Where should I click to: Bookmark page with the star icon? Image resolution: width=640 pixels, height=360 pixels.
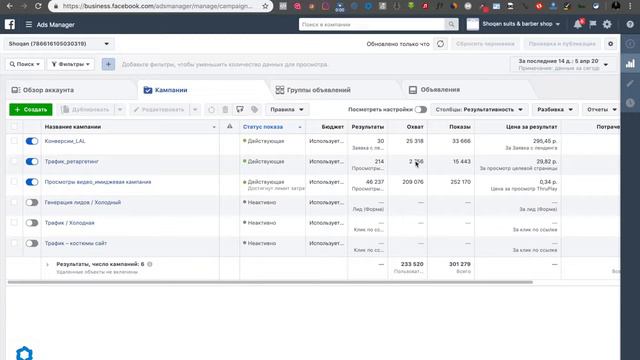(x=265, y=6)
